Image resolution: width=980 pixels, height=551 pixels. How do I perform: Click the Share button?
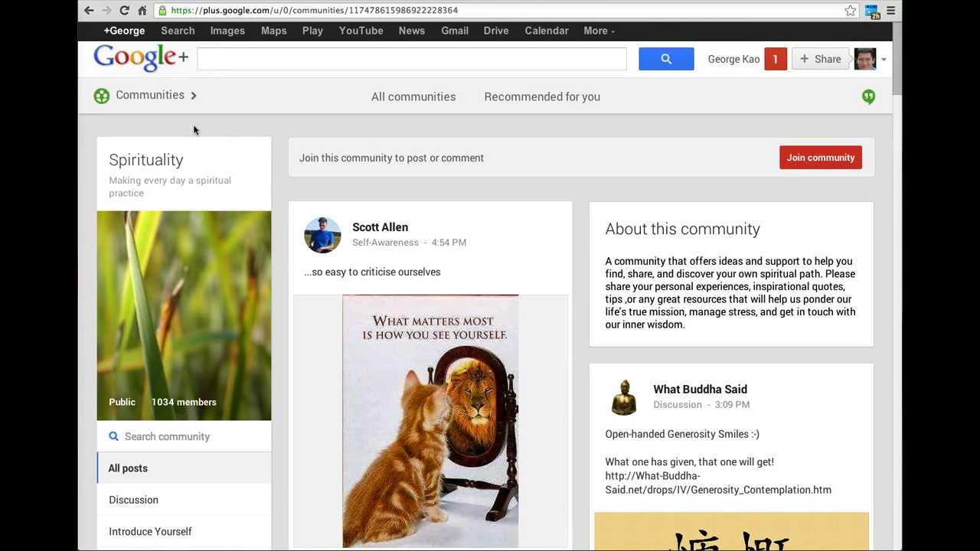(820, 59)
